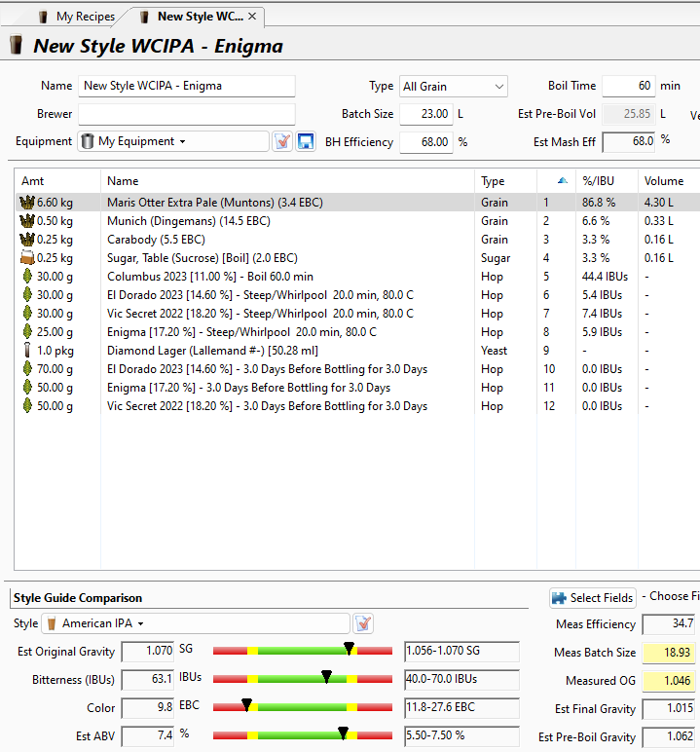700x752 pixels.
Task: Click hop icon of 50.00 g Enigma row
Action: (27, 388)
